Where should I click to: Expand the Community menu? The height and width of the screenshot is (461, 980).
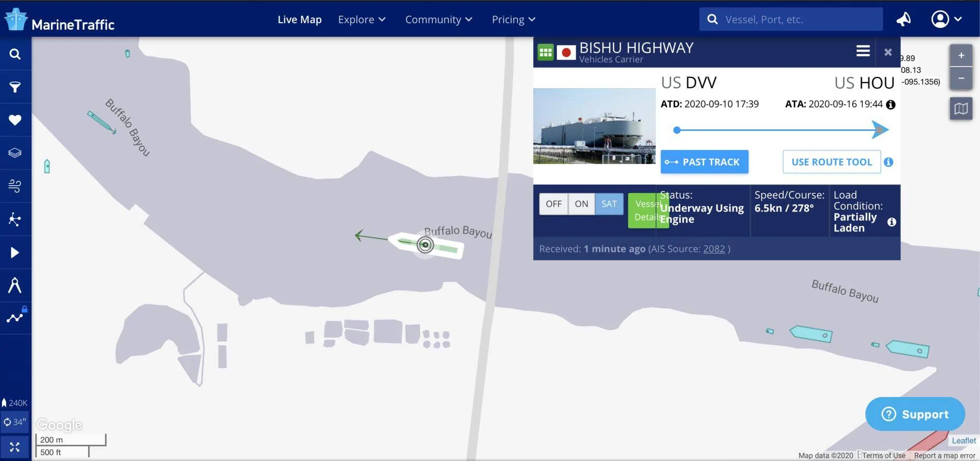(438, 20)
